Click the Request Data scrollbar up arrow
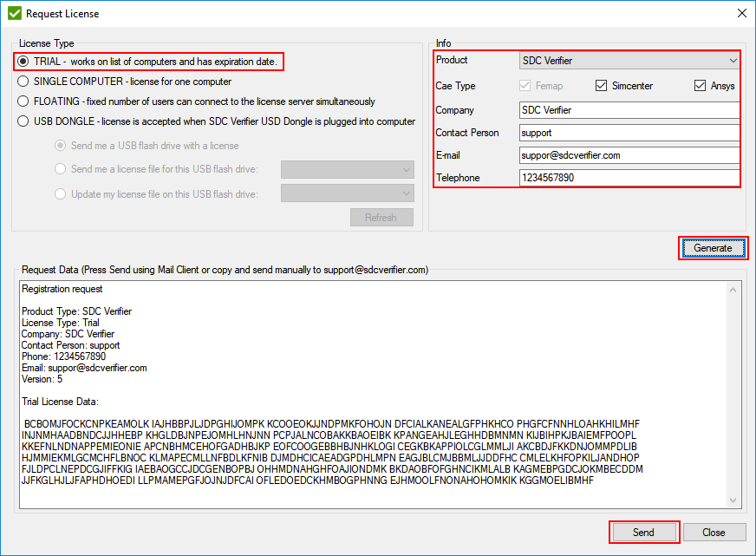Screen dimensions: 756x556 733,290
